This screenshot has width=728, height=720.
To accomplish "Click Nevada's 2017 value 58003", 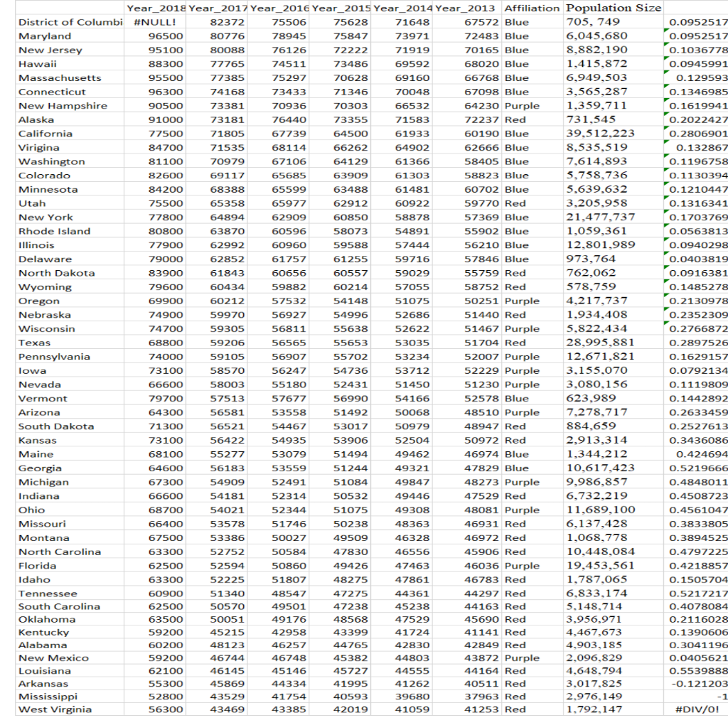I will 217,384.
